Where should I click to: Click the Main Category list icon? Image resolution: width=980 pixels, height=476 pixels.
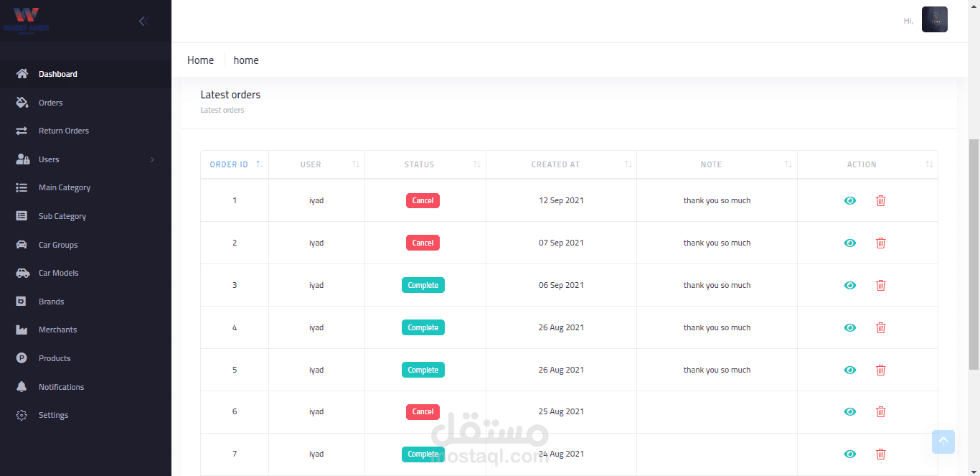click(x=22, y=187)
